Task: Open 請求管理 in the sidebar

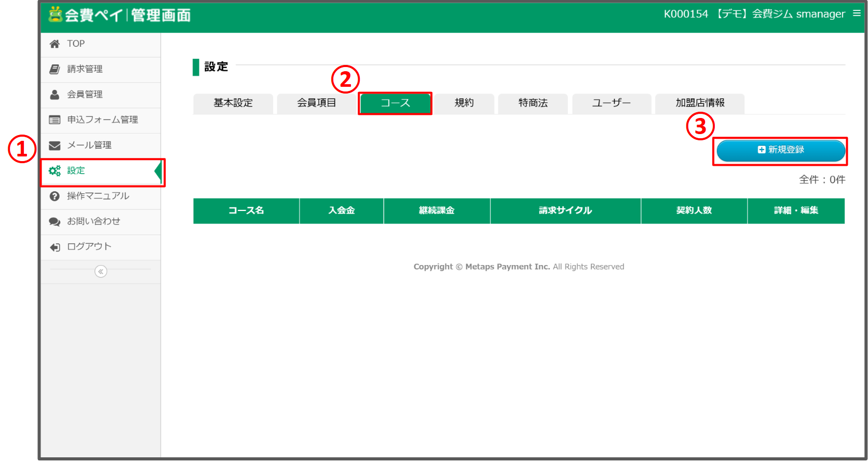Action: pos(101,70)
